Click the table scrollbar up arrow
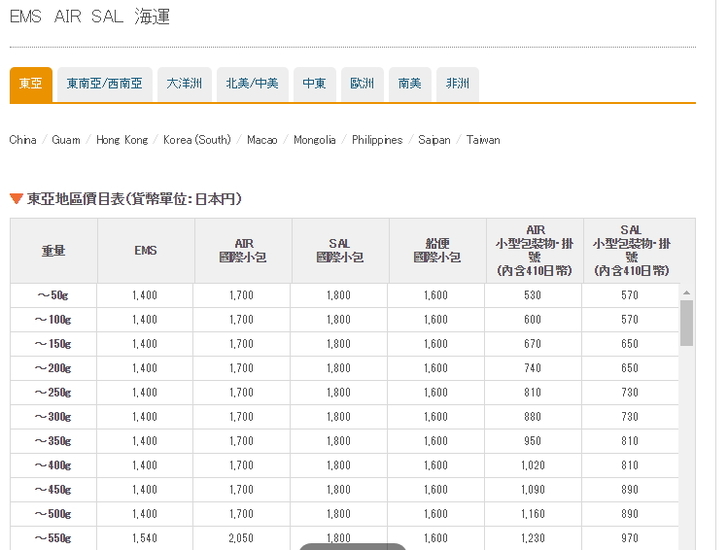Screen dimensions: 728x550 coord(686,292)
